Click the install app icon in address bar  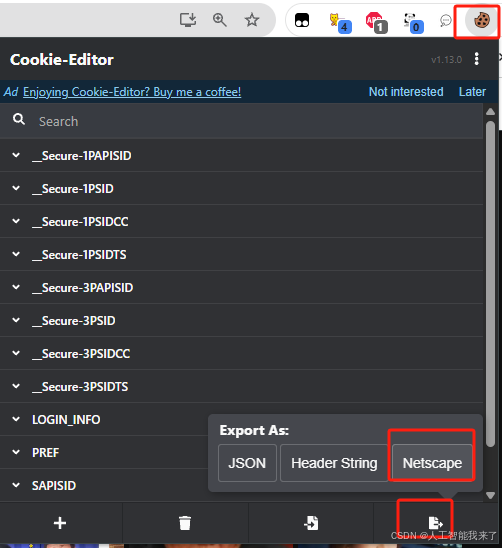188,20
